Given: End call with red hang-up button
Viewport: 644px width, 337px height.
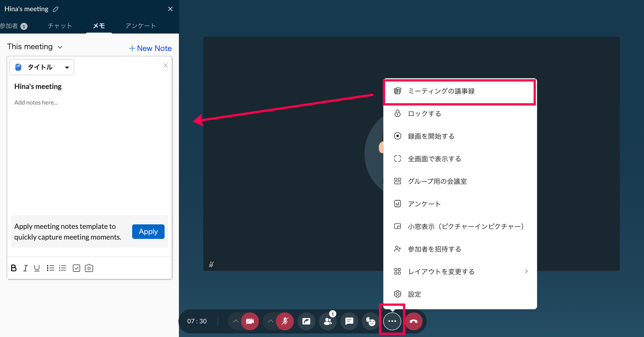Looking at the screenshot, I should (413, 321).
